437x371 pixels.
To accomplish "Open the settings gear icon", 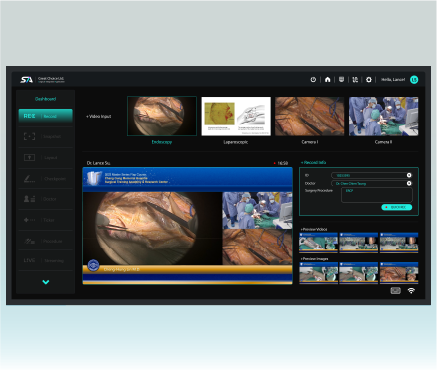I will pos(369,80).
